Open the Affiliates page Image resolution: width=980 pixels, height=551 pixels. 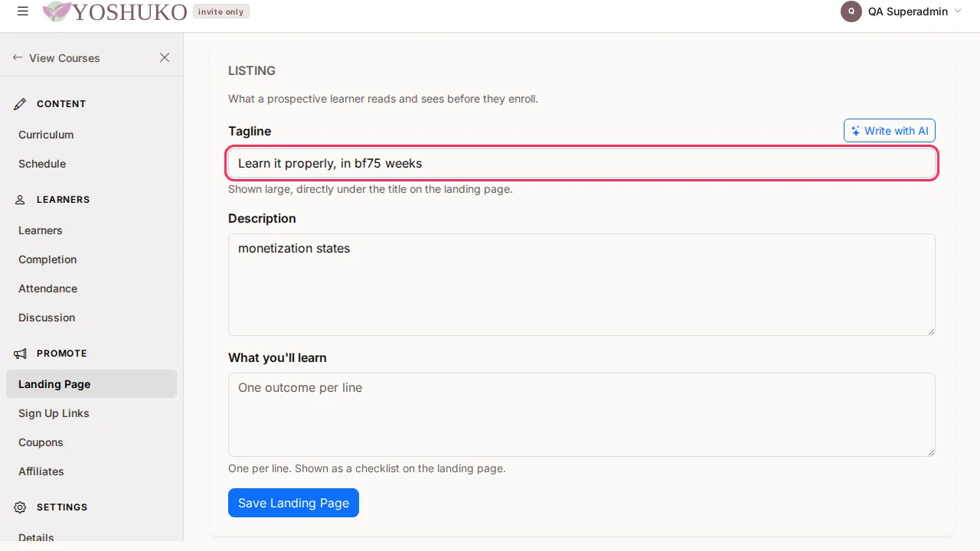coord(41,471)
